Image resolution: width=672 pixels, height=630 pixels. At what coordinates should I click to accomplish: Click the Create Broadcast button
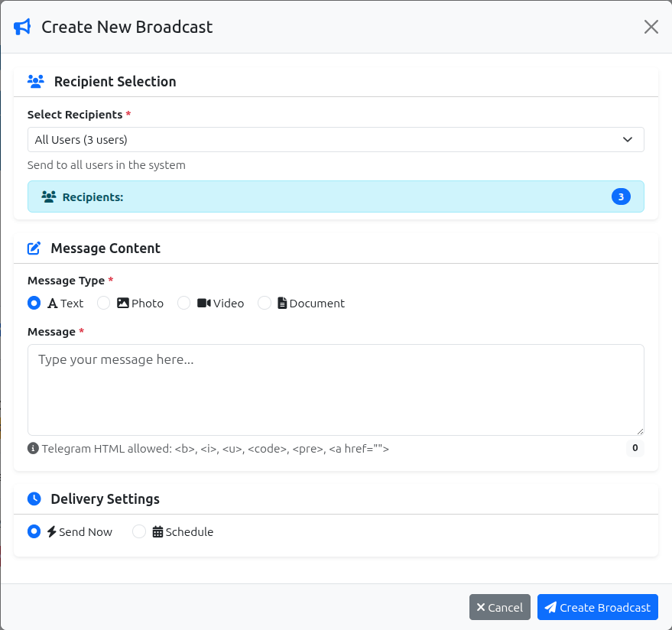[x=597, y=606]
